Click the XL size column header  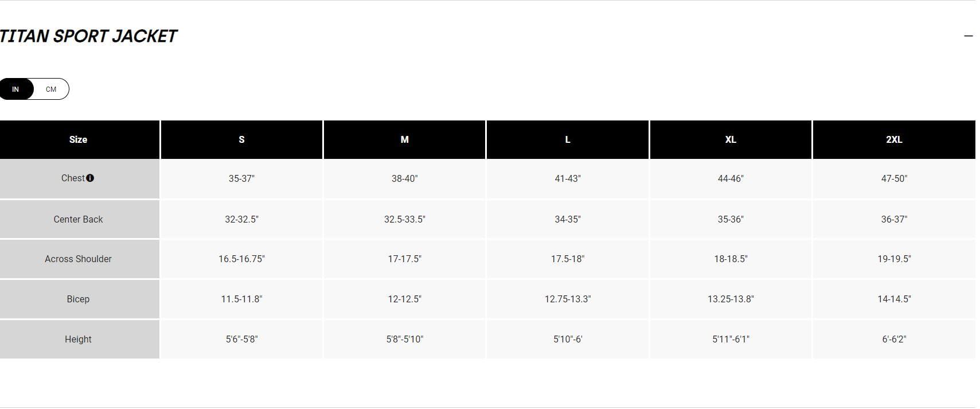(731, 140)
